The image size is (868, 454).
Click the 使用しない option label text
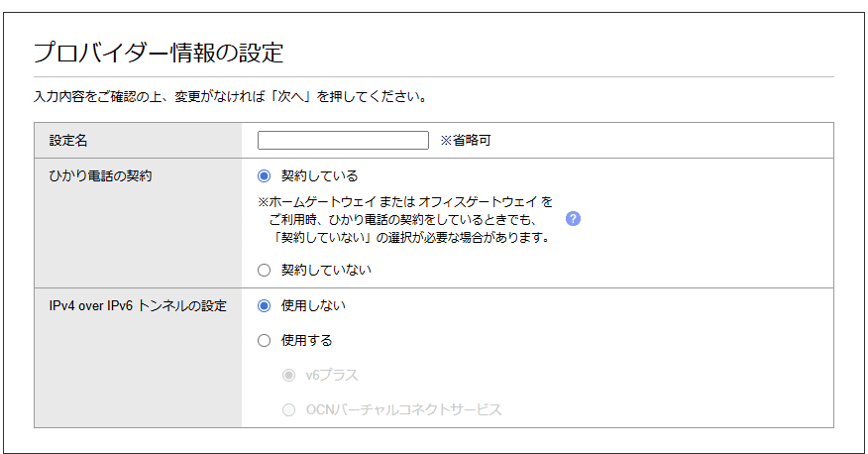313,305
